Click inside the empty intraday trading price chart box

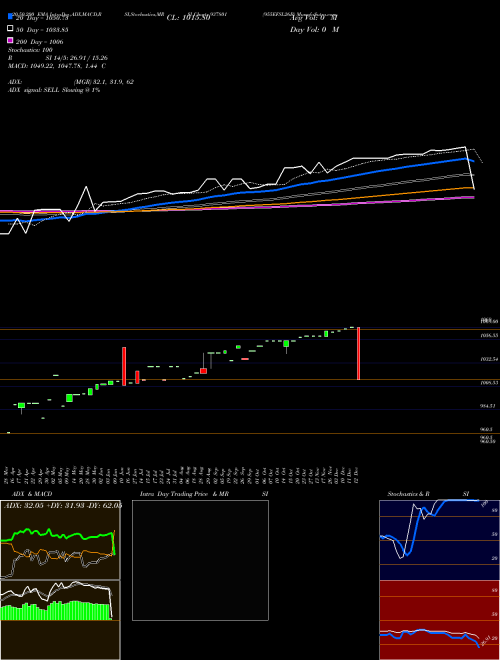pyautogui.click(x=200, y=560)
